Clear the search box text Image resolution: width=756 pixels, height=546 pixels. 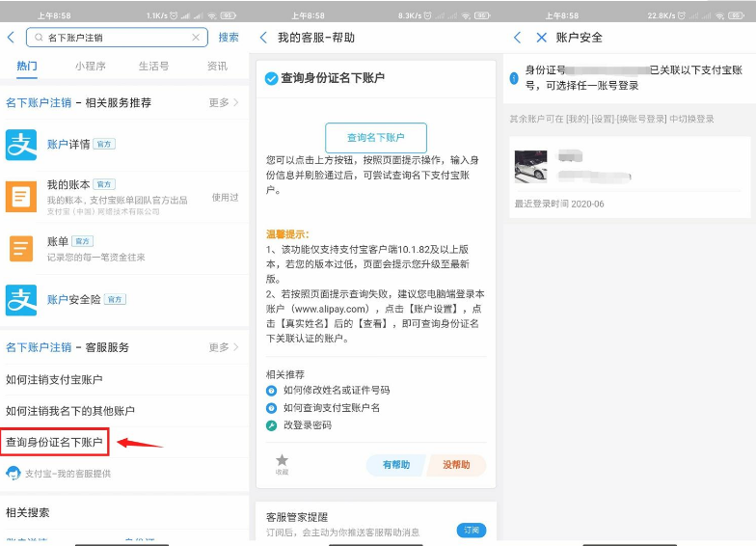tap(196, 37)
